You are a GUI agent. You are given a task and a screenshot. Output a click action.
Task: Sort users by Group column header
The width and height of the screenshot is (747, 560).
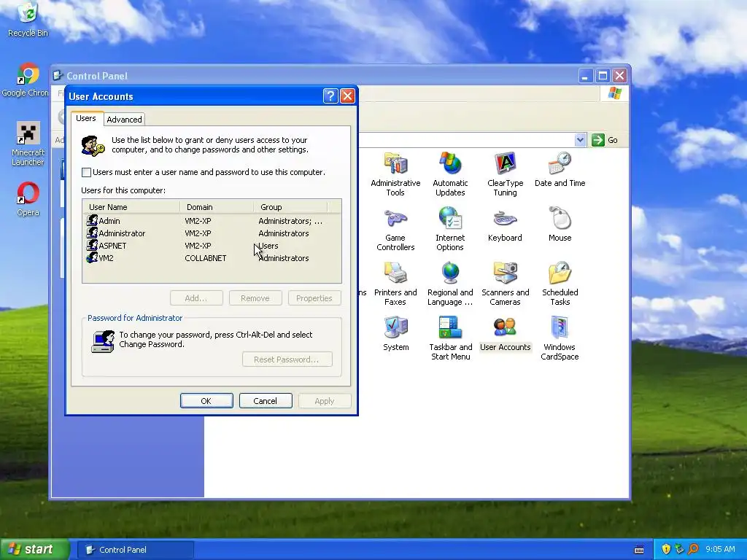point(290,207)
